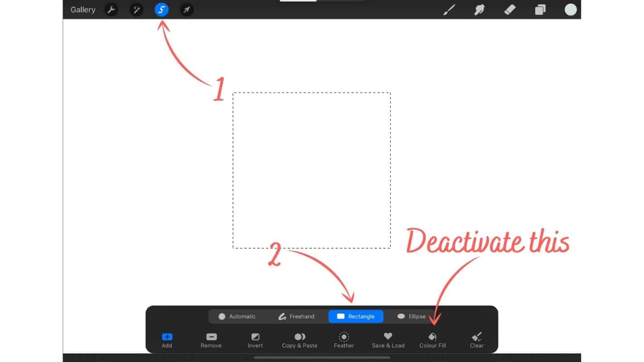
Task: Switch to Automatic selection mode
Action: (237, 316)
